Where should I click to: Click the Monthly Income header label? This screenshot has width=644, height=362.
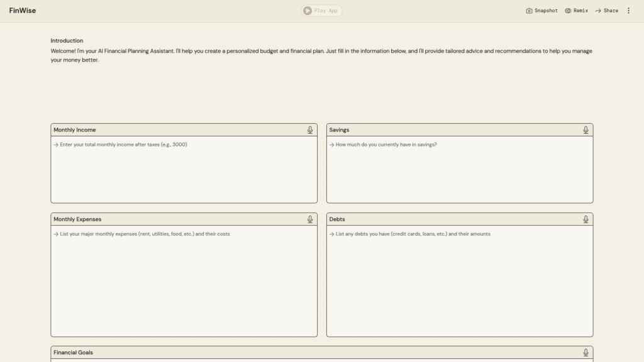(75, 130)
